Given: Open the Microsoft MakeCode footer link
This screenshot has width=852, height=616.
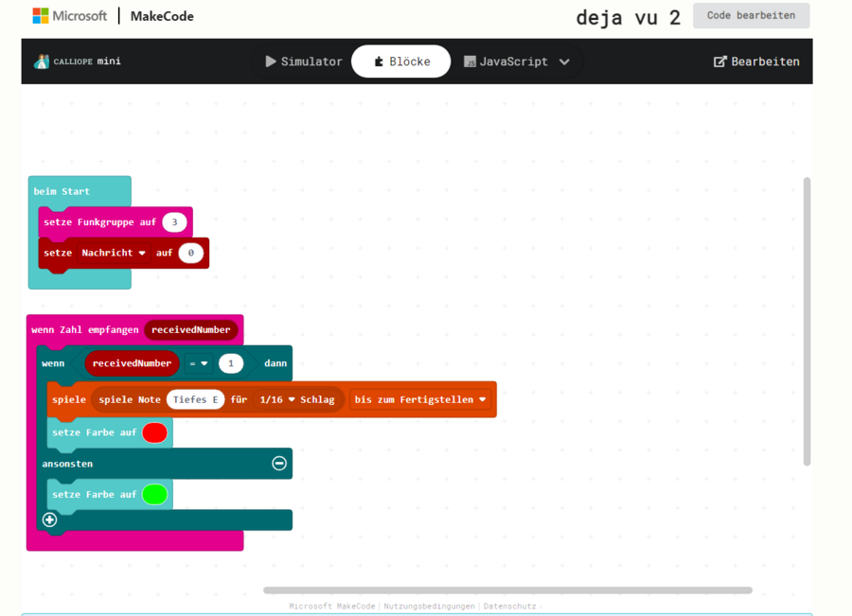Looking at the screenshot, I should click(331, 607).
